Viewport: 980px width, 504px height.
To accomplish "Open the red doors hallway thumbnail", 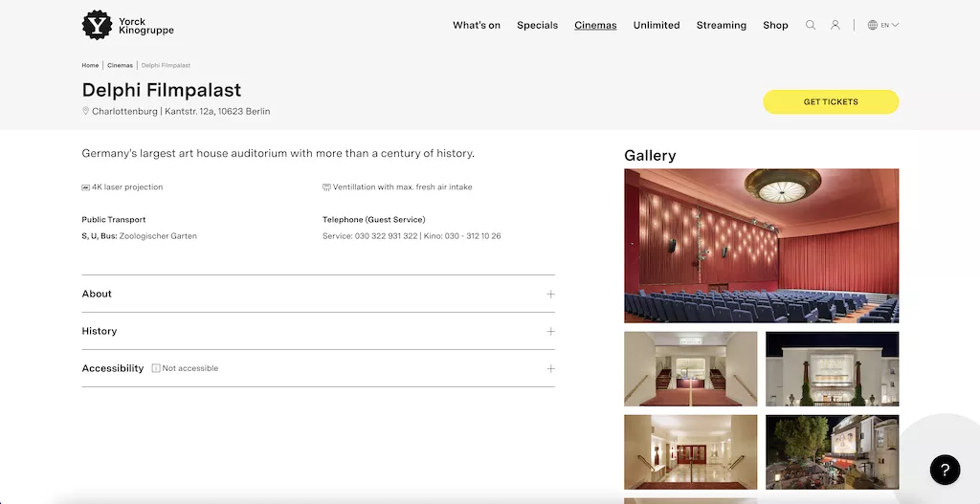I will pyautogui.click(x=691, y=452).
